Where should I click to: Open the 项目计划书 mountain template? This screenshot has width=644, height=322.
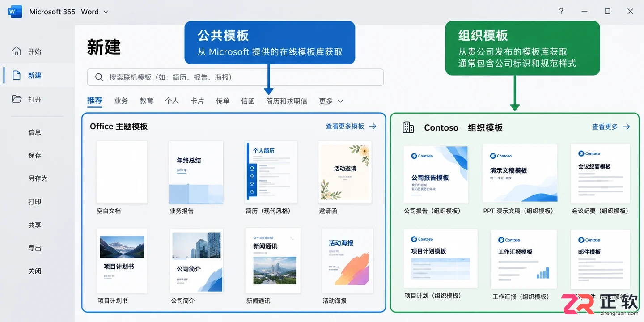122,261
